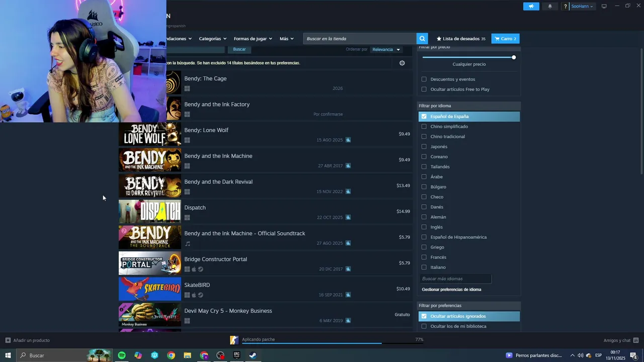Tick the Coreano language checkbox

424,157
